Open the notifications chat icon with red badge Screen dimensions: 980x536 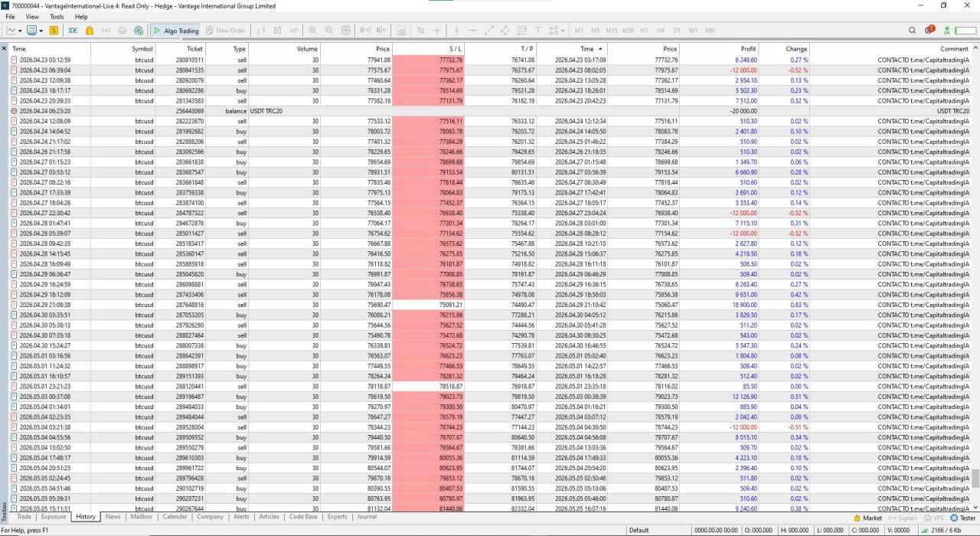coord(929,31)
